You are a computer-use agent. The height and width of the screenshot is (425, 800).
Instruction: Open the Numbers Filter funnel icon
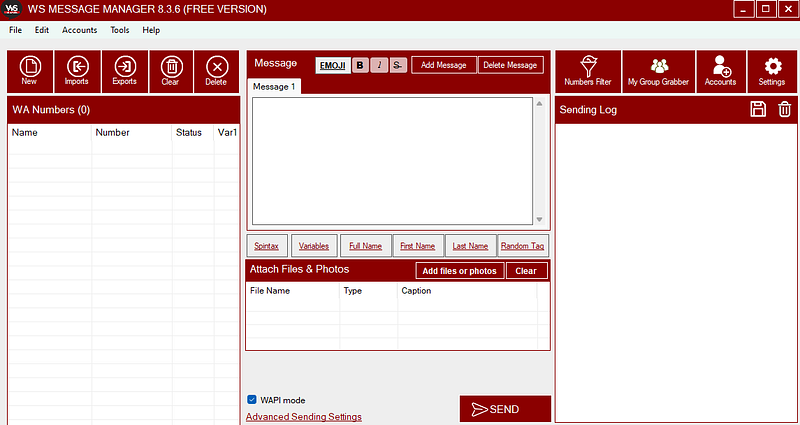588,71
